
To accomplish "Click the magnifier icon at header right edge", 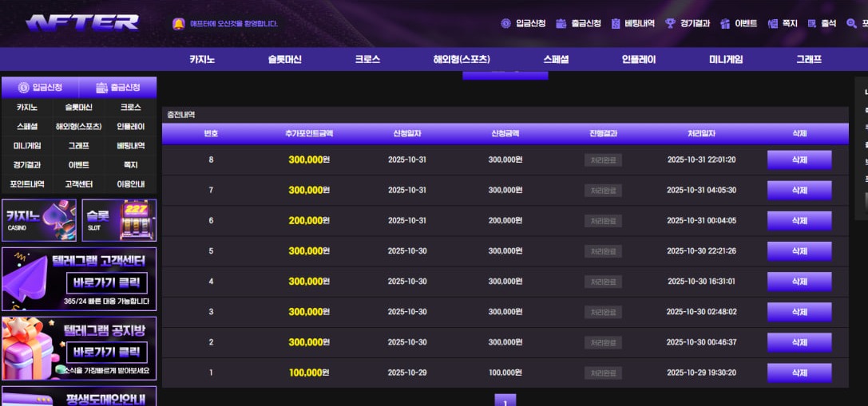I will pos(851,24).
